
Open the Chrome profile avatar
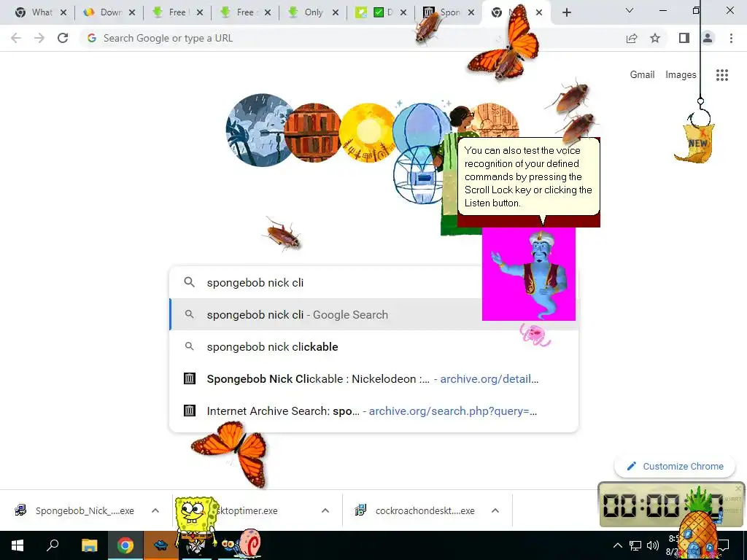coord(708,38)
